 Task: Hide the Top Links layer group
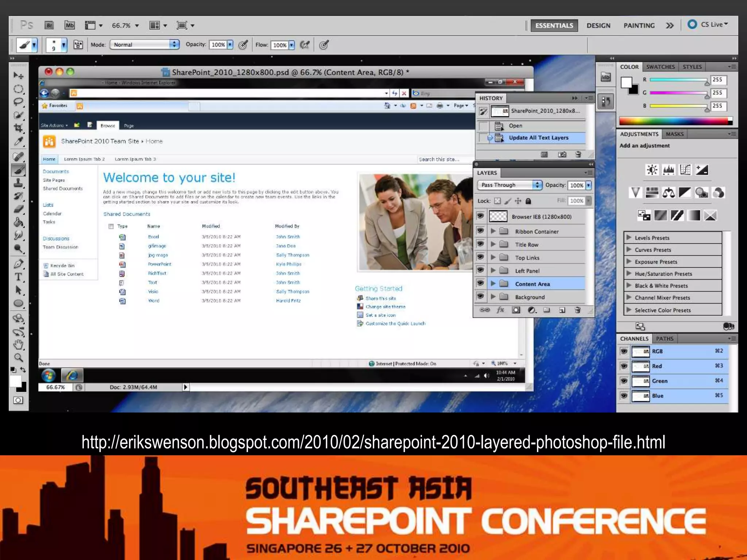tap(480, 257)
